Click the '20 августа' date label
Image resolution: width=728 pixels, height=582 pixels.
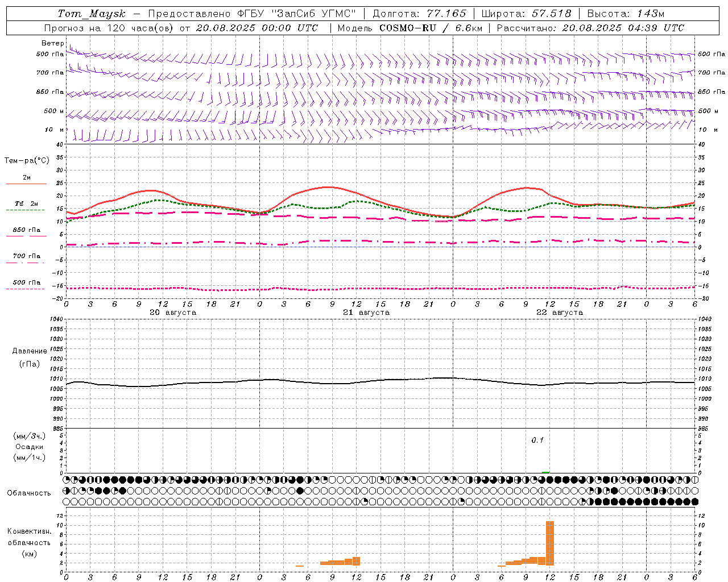[173, 313]
